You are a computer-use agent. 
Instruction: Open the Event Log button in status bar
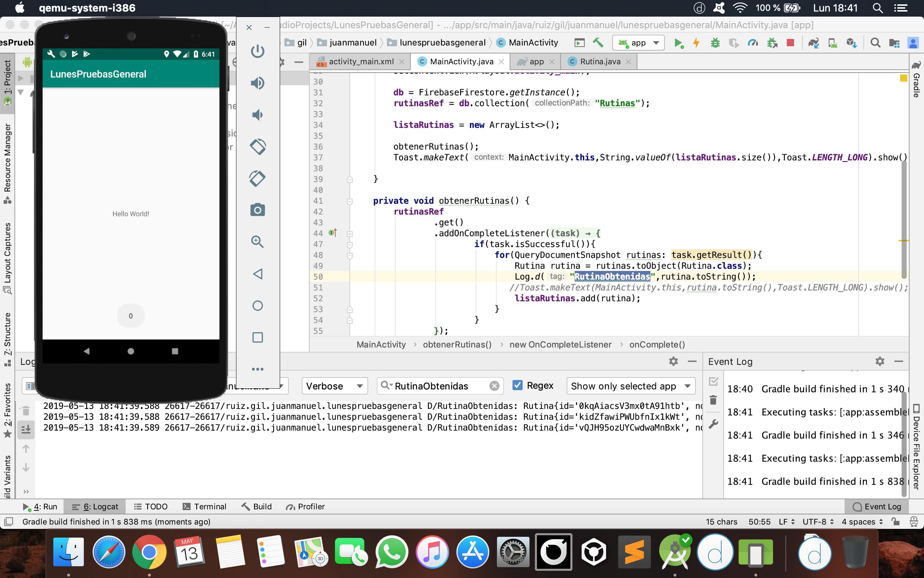coord(877,506)
